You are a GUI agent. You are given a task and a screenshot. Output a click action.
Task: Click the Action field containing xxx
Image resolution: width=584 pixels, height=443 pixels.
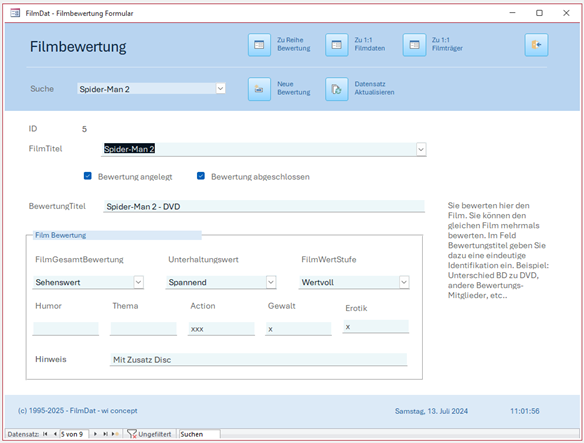221,329
